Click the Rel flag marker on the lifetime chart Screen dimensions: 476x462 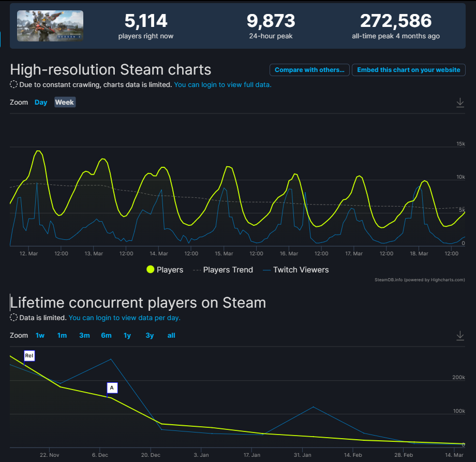[x=29, y=356]
